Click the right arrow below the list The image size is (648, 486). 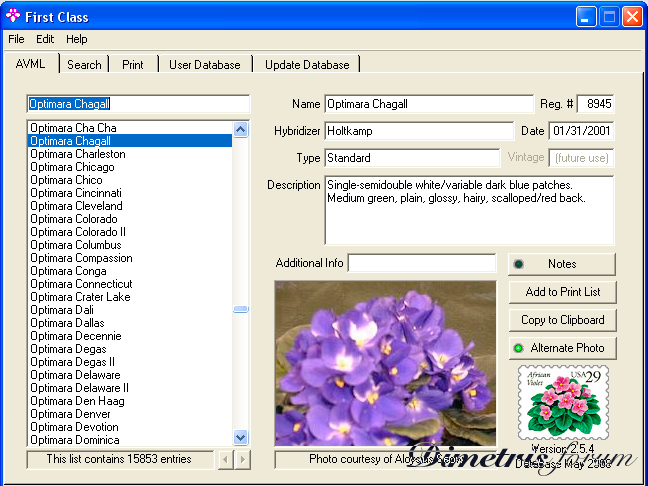[242, 459]
